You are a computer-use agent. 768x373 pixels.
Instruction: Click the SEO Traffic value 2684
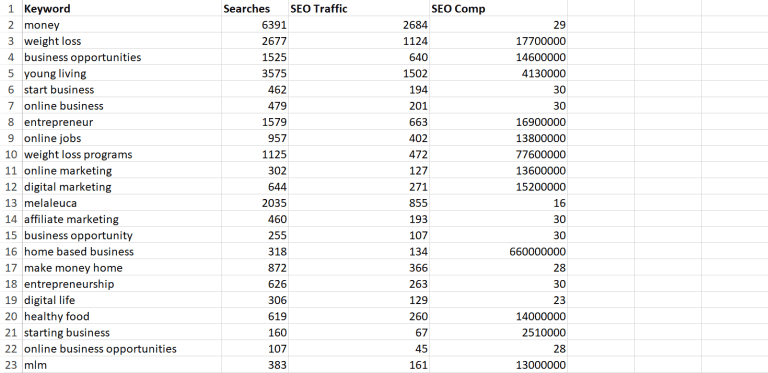[359, 24]
